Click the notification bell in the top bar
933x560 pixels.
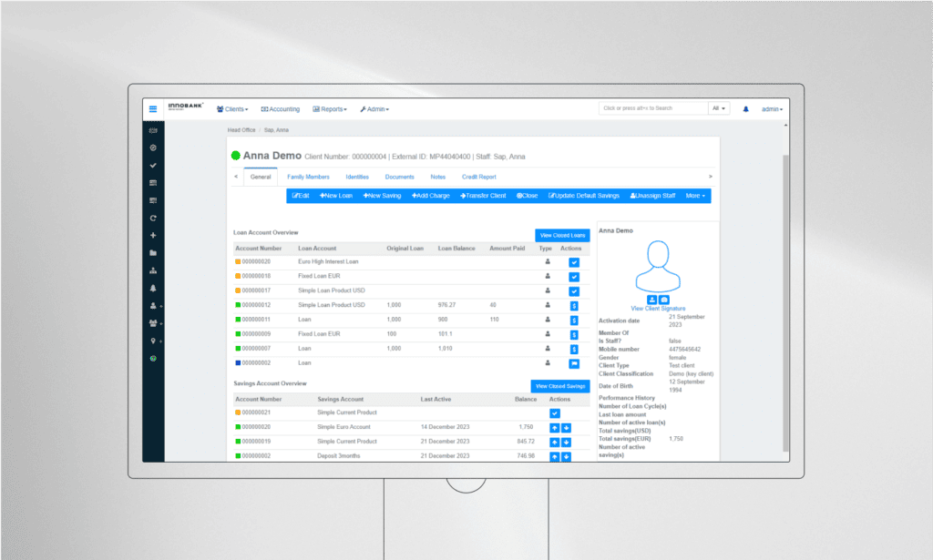pos(746,108)
